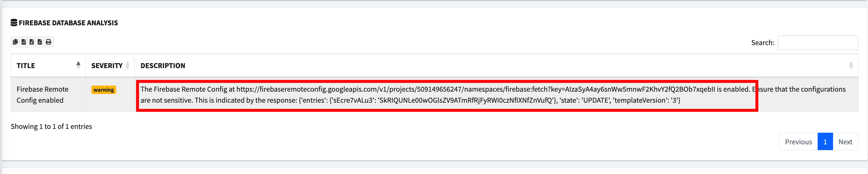Sort findings by SEVERITY
The image size is (868, 174).
[x=107, y=66]
